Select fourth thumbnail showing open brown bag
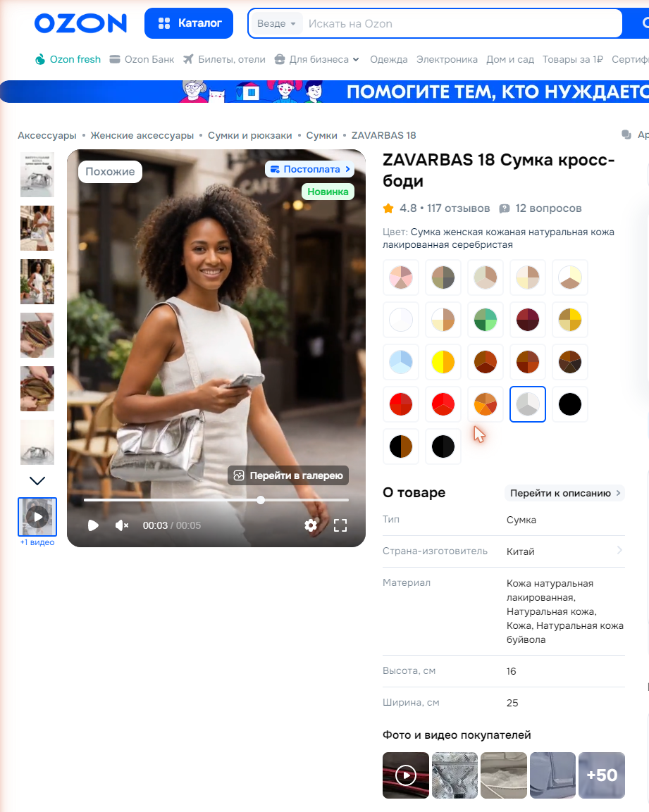This screenshot has height=812, width=649. 37,335
